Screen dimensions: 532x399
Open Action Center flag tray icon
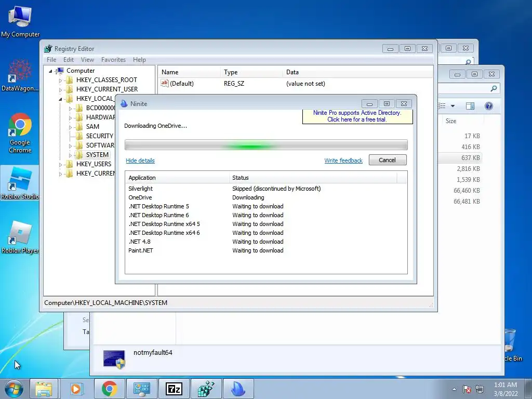[x=467, y=389]
